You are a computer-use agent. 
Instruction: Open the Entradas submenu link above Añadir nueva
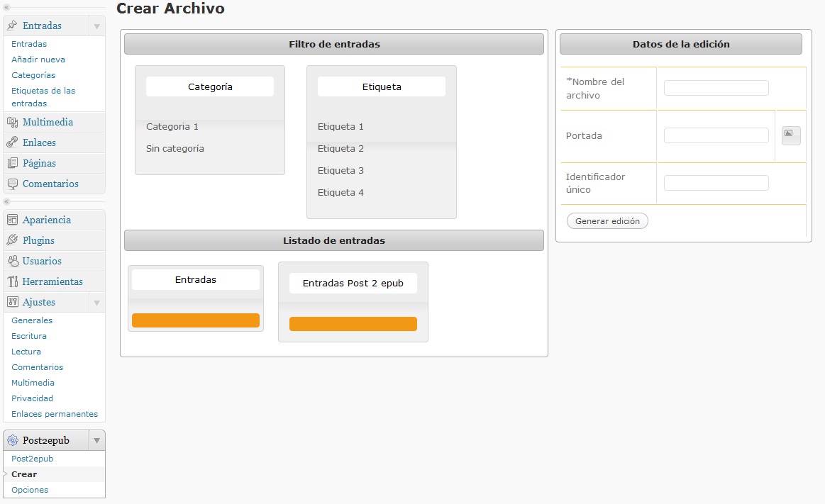click(29, 44)
